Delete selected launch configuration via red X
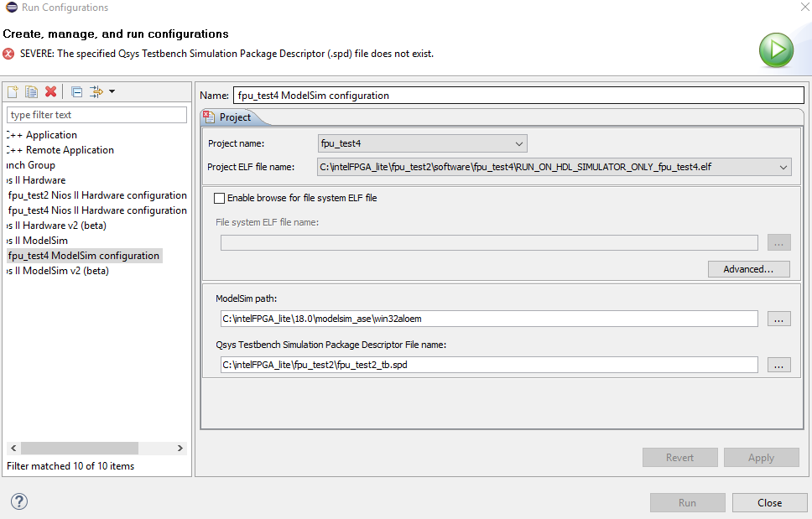The image size is (812, 519). 50,91
